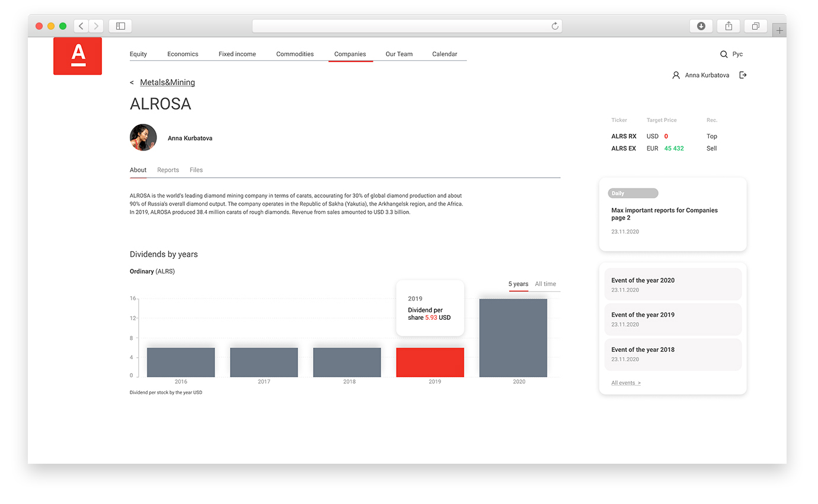Switch to the Reports tab
This screenshot has height=504, width=818.
(x=168, y=170)
